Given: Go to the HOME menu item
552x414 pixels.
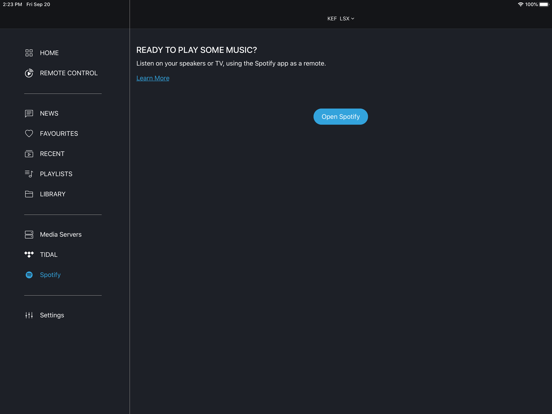Looking at the screenshot, I should tap(49, 53).
